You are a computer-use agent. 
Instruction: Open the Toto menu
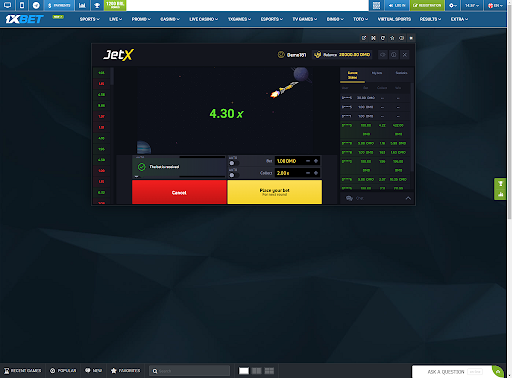pyautogui.click(x=360, y=19)
